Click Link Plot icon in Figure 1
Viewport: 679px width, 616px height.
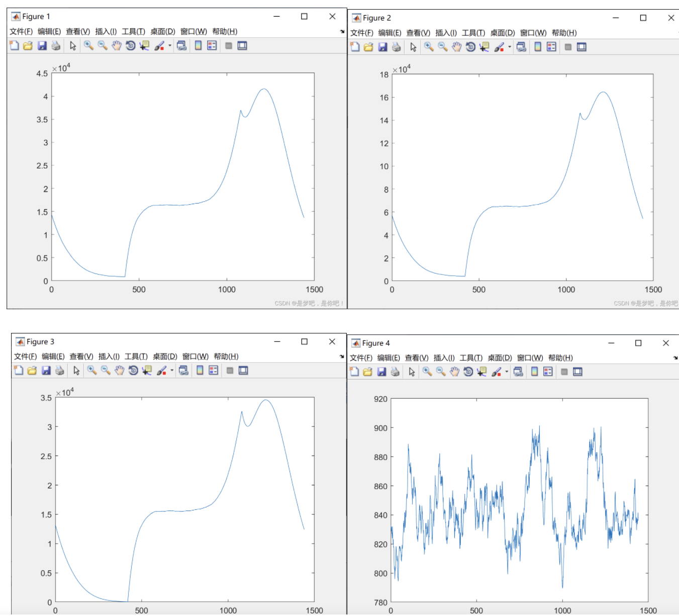point(181,46)
